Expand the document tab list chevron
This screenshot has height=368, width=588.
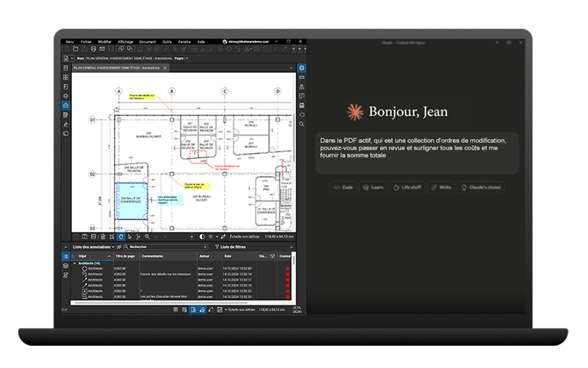291,68
